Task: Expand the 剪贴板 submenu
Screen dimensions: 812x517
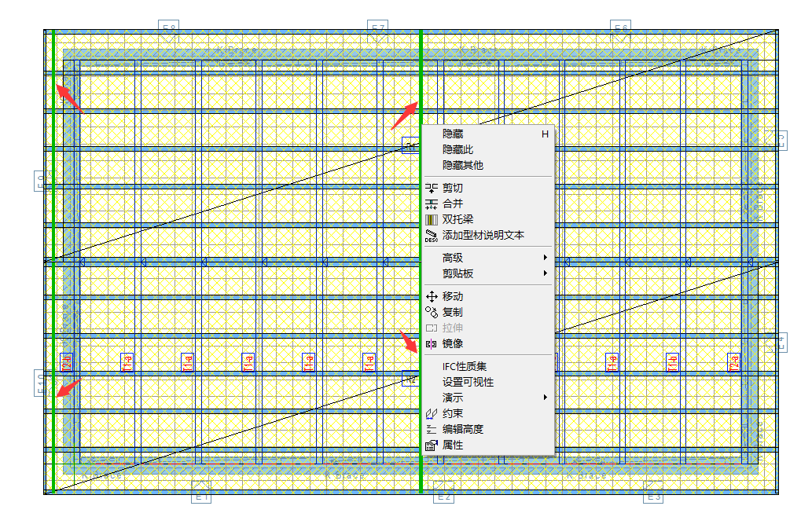Action: (x=489, y=273)
